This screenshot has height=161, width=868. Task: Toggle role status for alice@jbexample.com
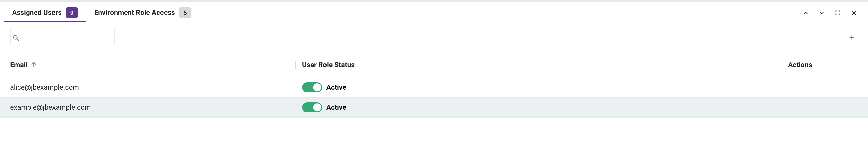[312, 88]
